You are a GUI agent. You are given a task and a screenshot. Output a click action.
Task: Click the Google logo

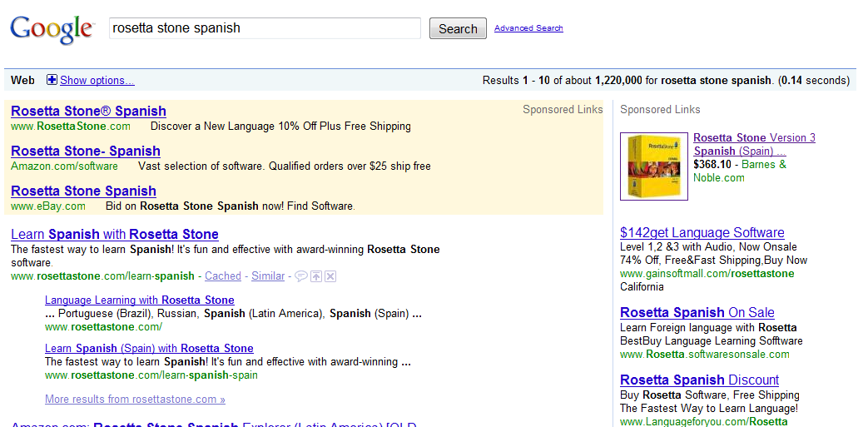click(52, 31)
